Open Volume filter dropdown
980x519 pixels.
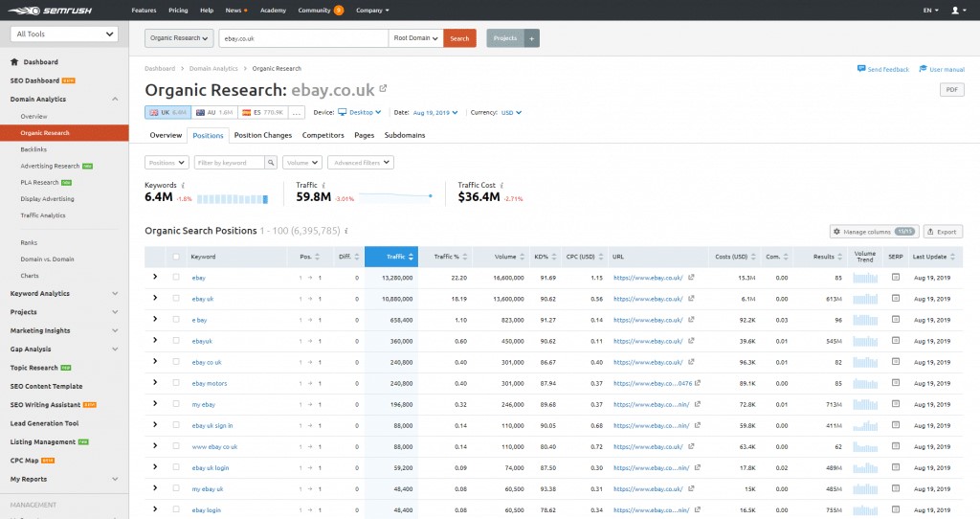302,163
